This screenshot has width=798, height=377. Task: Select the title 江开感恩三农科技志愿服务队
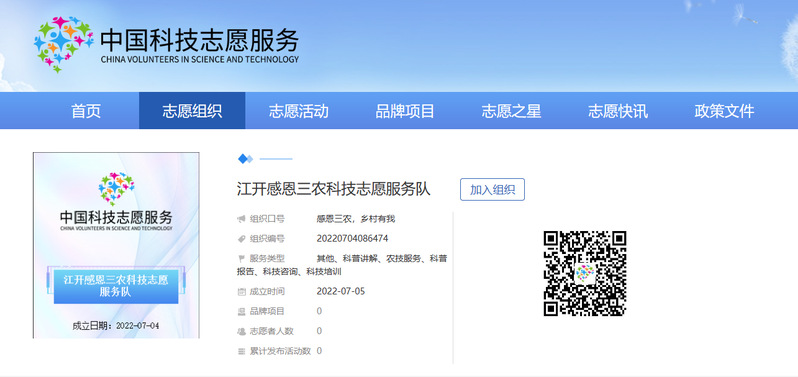(x=334, y=189)
